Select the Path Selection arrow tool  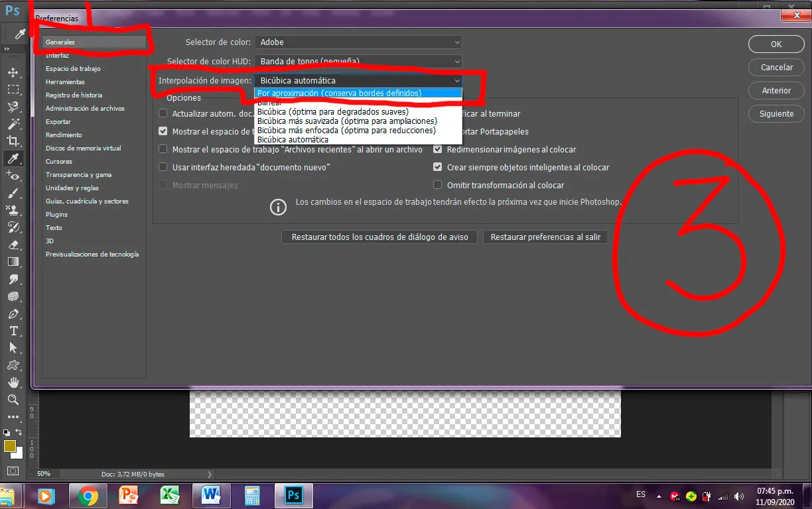[x=13, y=348]
